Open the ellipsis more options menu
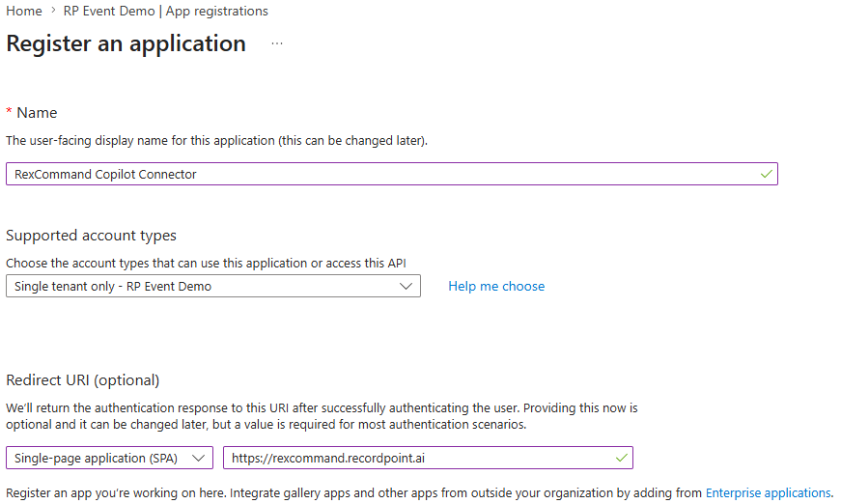 coord(277,44)
